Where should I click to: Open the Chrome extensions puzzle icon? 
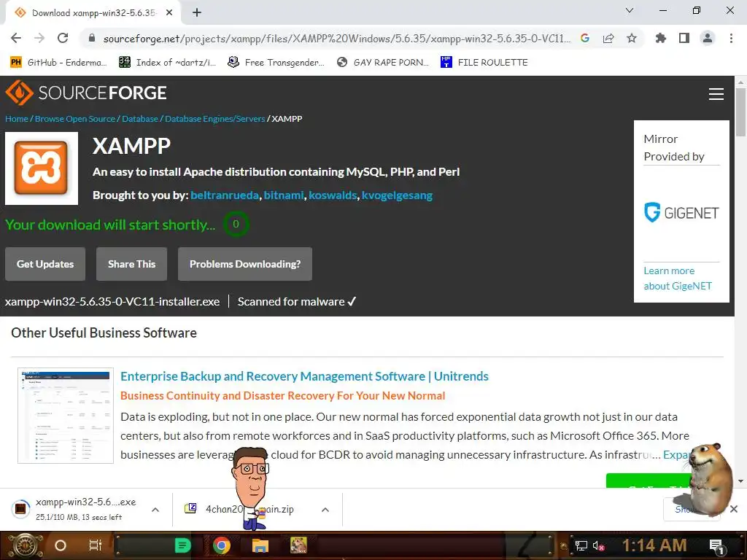(661, 38)
